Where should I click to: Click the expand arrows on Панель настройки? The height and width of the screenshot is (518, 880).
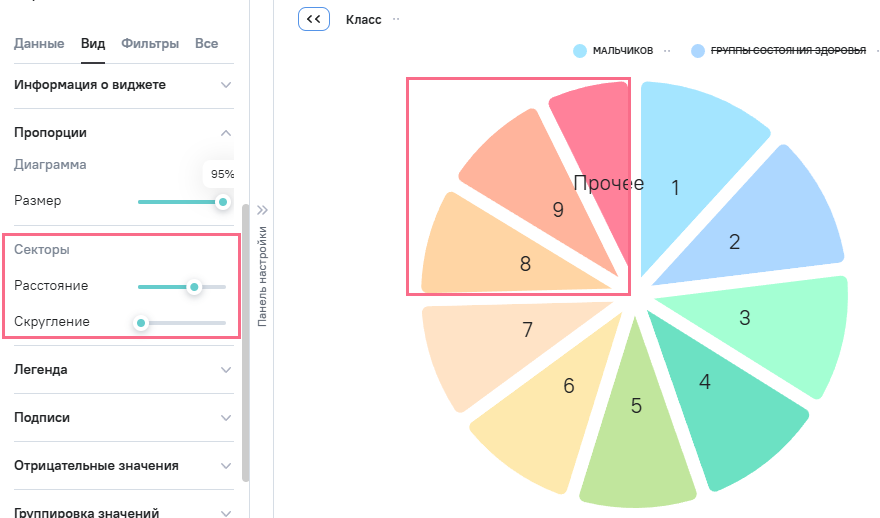coord(263,210)
